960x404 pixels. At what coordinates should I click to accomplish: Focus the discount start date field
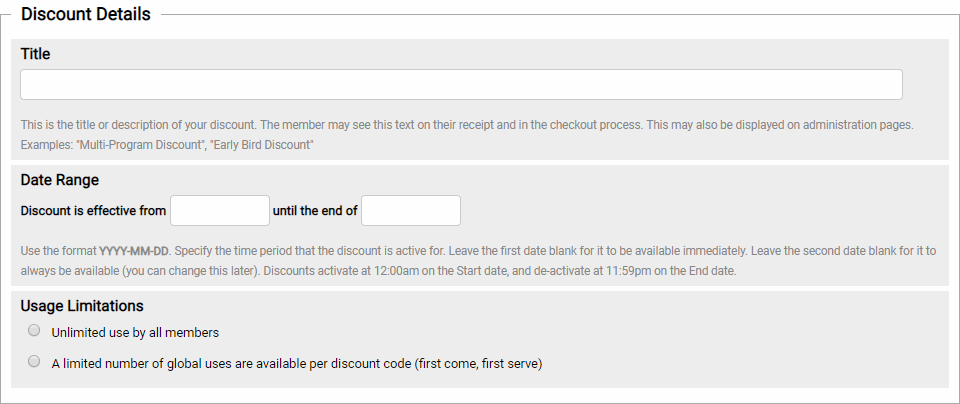[220, 211]
